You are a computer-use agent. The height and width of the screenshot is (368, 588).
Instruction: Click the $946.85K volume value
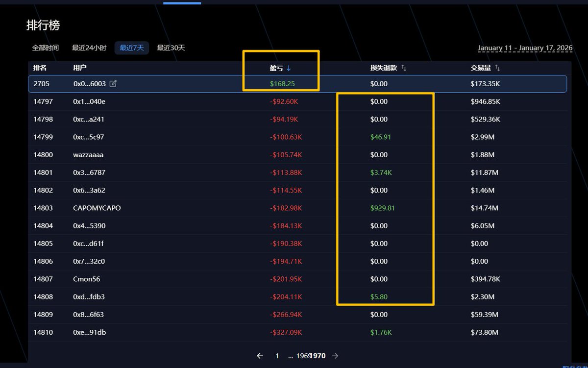click(x=486, y=101)
